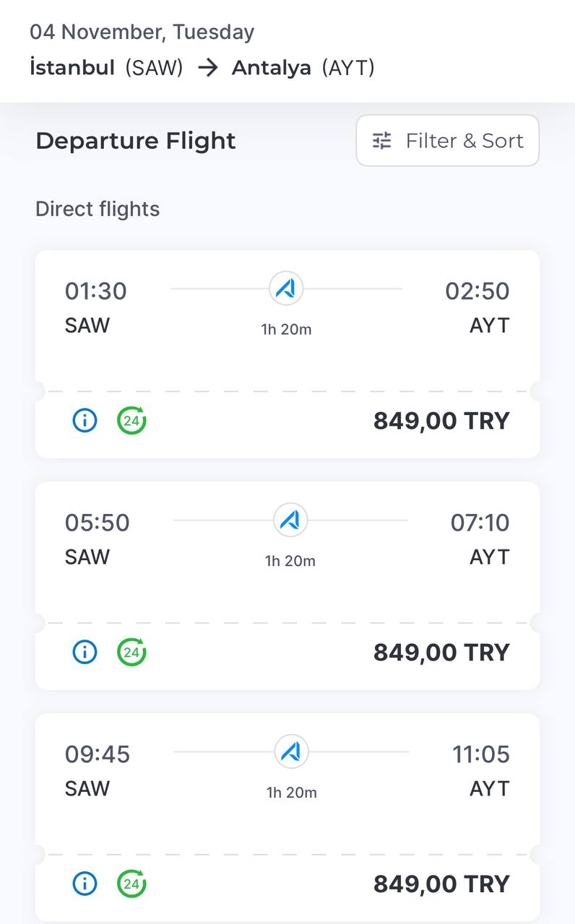Tap 24-hour icon on 05:50 flight
This screenshot has height=924, width=575.
pos(131,652)
